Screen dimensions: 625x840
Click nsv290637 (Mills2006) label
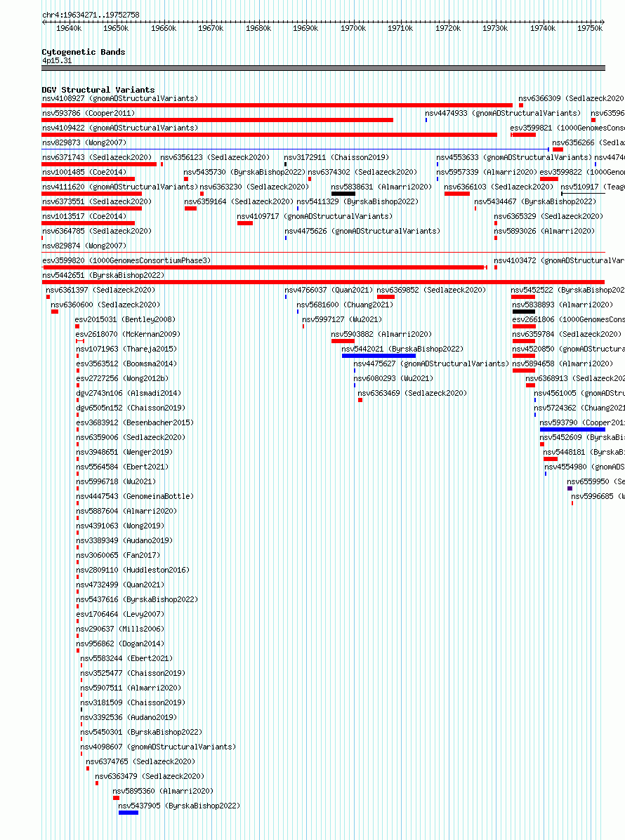pos(120,629)
